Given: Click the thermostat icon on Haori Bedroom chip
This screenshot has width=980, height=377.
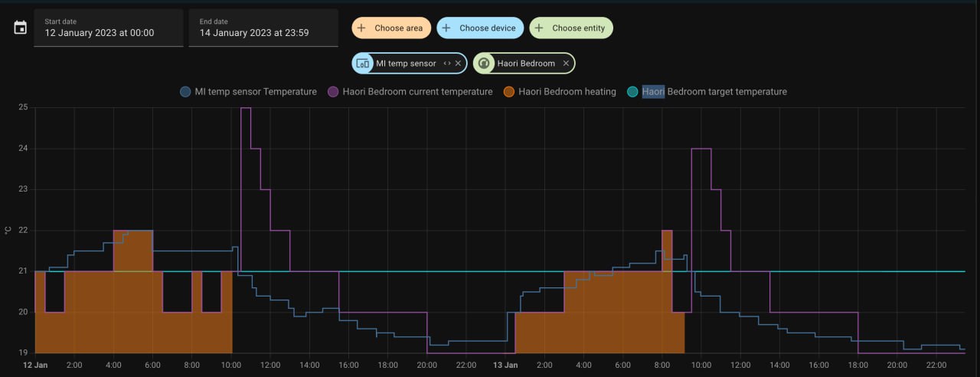Looking at the screenshot, I should click(484, 64).
